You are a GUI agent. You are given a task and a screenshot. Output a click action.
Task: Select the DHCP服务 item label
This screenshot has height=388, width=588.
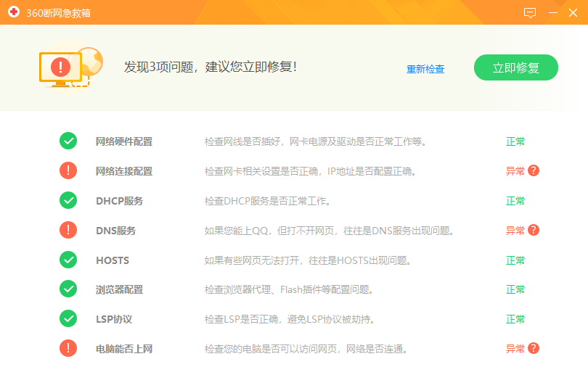(120, 201)
